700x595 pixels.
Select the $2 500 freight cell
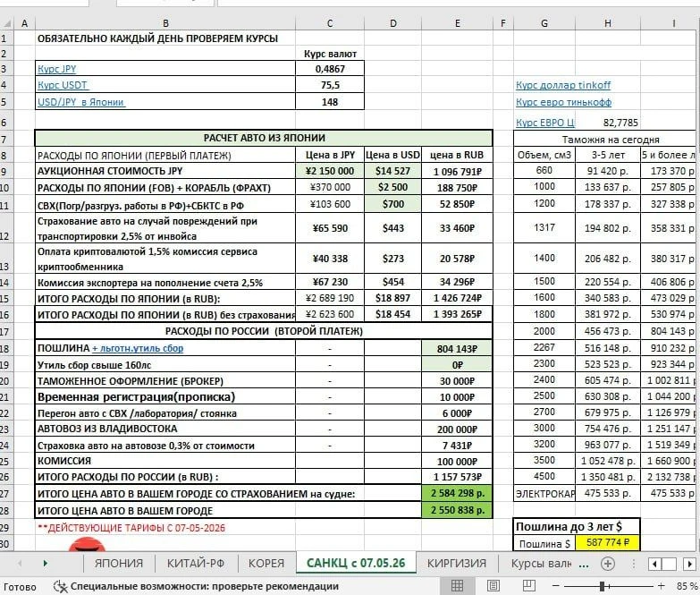tap(392, 188)
